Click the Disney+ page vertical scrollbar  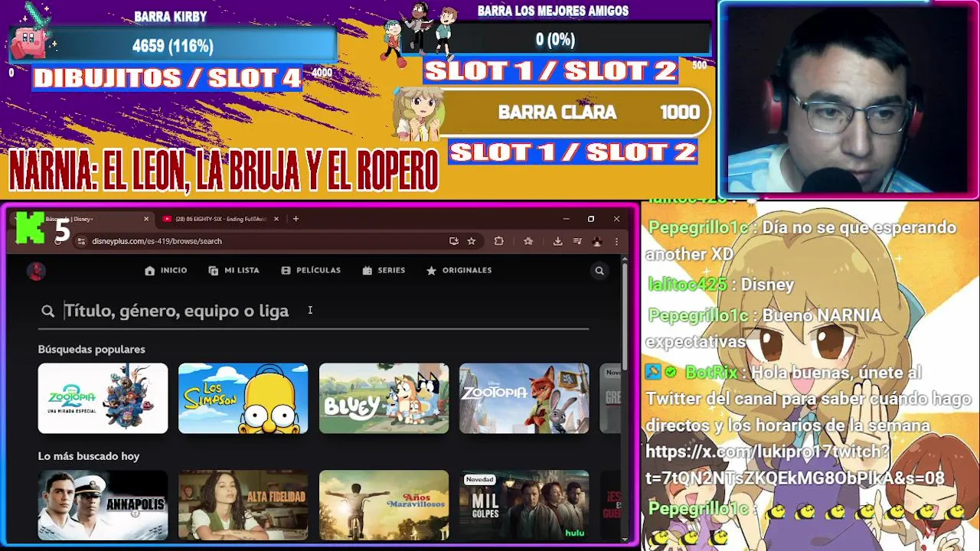[625, 318]
